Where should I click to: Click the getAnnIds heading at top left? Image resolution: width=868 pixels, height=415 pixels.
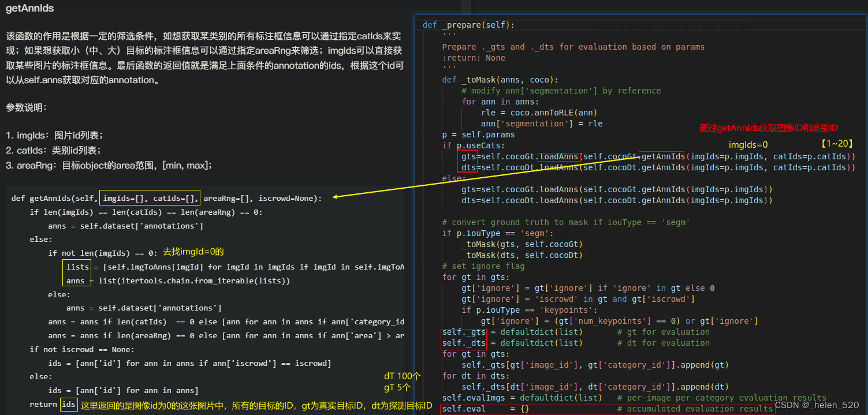[29, 8]
